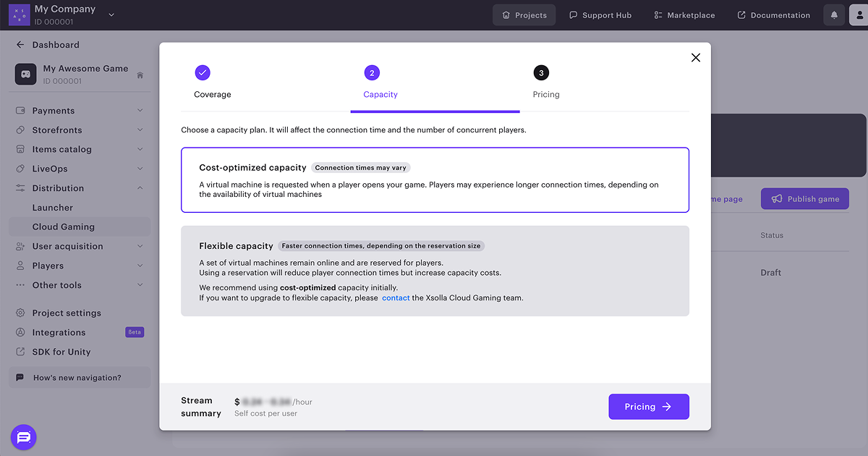Collapse the Distribution sidebar section
The height and width of the screenshot is (456, 868).
(140, 188)
